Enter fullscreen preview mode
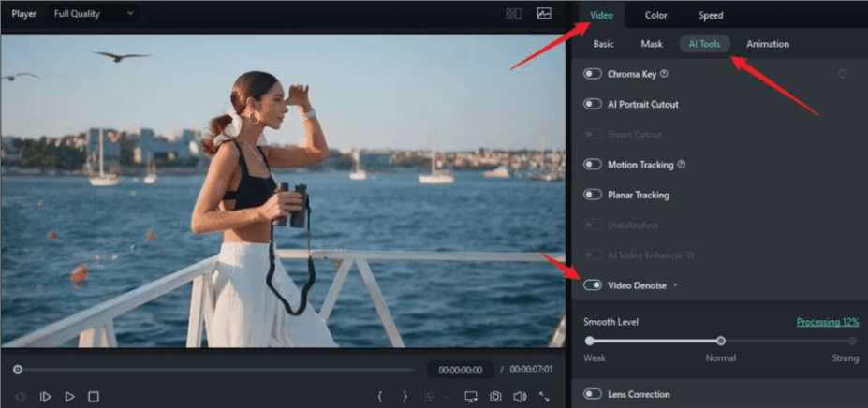Screen dimensions: 868x408 [x=545, y=397]
